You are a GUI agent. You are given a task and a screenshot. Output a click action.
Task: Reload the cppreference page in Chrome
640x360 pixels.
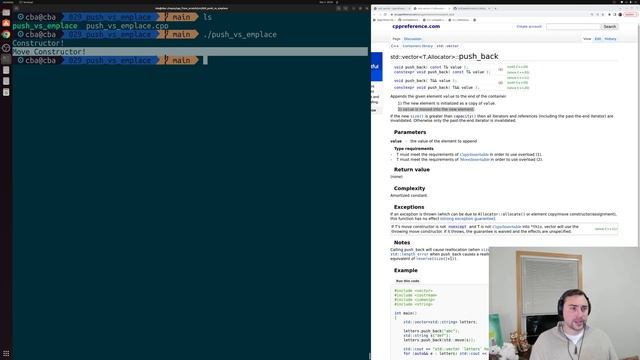point(385,14)
